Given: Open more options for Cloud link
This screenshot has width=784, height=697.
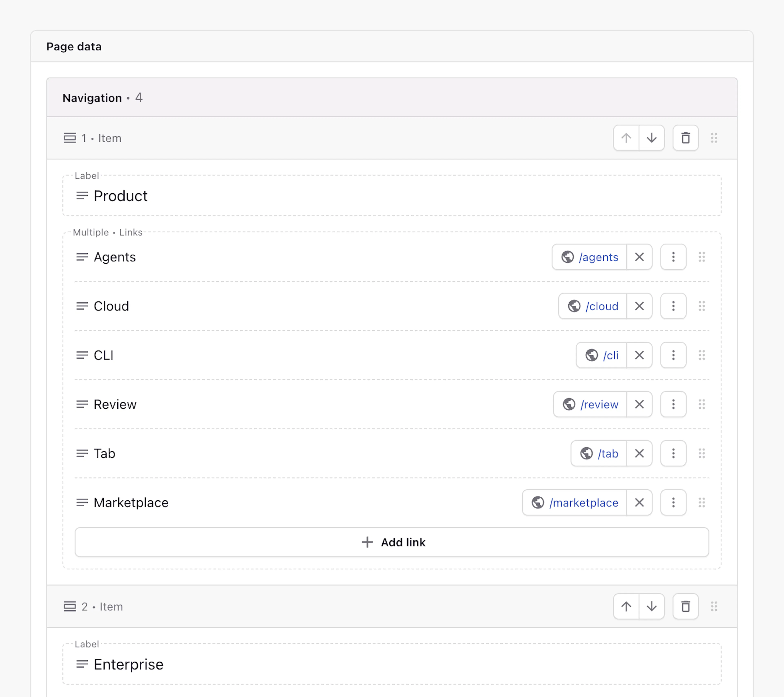Looking at the screenshot, I should click(x=673, y=306).
